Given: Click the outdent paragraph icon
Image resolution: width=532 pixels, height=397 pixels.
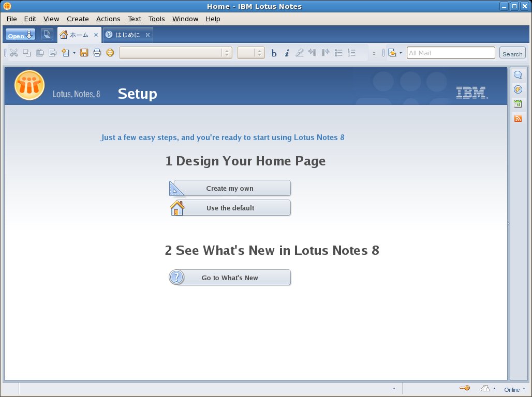Looking at the screenshot, I should coord(326,53).
